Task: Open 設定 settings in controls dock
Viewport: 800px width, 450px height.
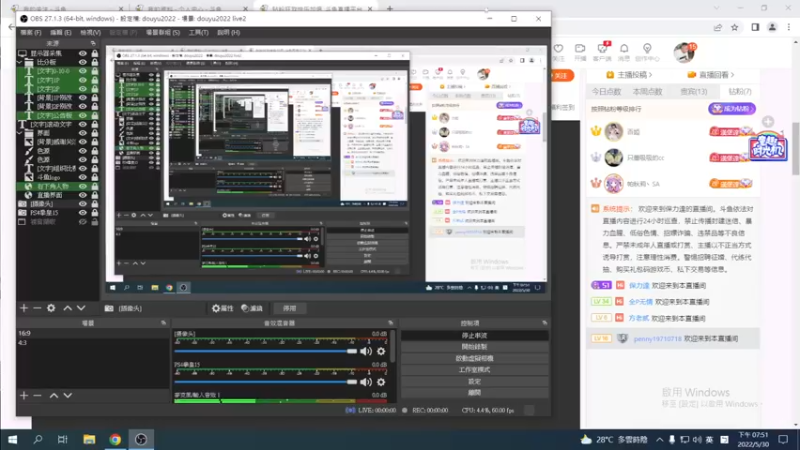Action: (474, 381)
